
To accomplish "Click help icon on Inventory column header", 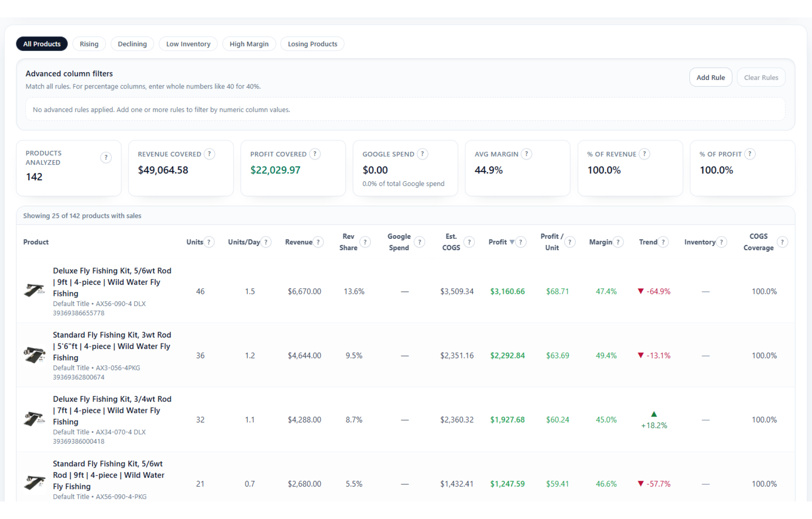I will coord(721,242).
